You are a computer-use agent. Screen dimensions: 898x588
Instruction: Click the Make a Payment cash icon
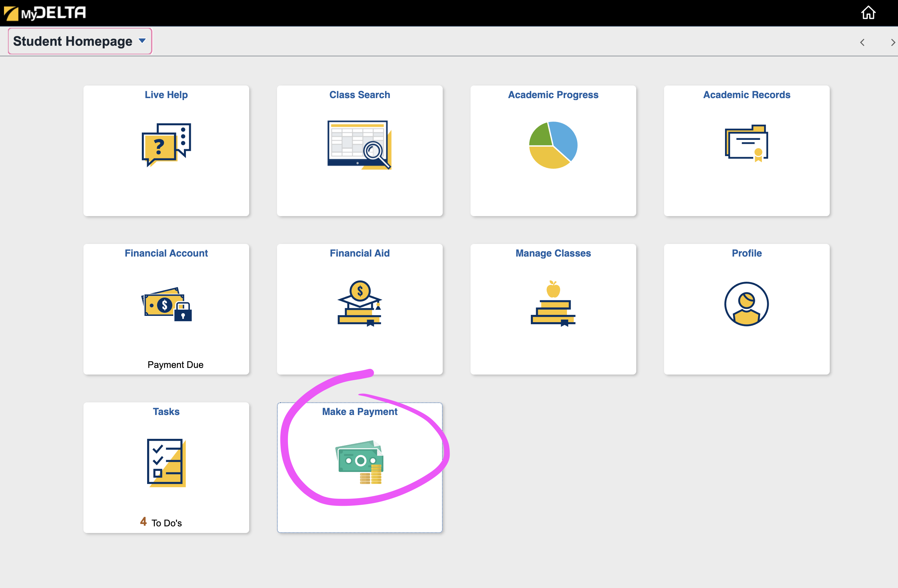click(359, 462)
